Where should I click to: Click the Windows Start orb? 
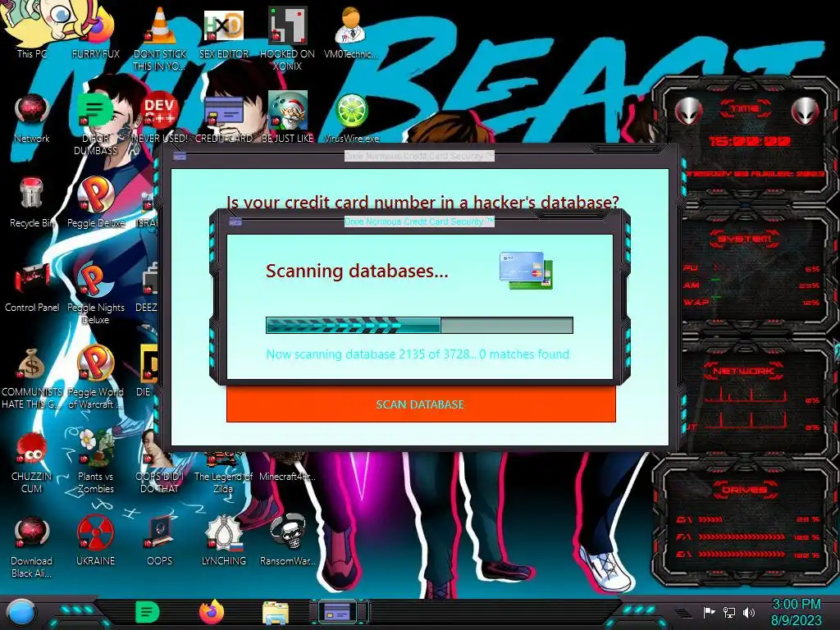coord(21,614)
